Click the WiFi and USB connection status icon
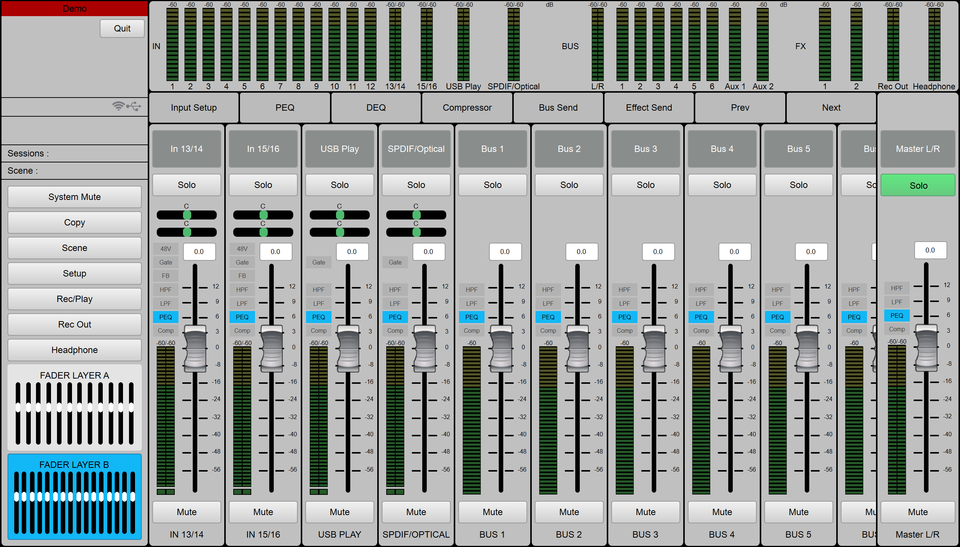960x547 pixels. click(128, 106)
